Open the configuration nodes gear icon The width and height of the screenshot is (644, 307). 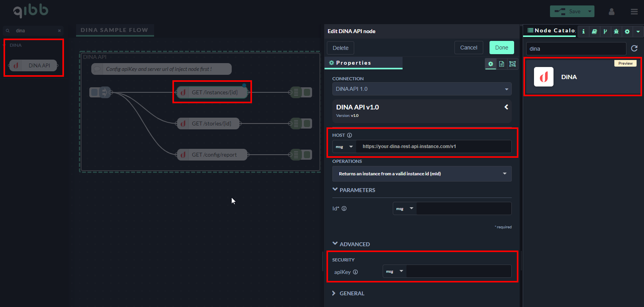[x=627, y=32]
